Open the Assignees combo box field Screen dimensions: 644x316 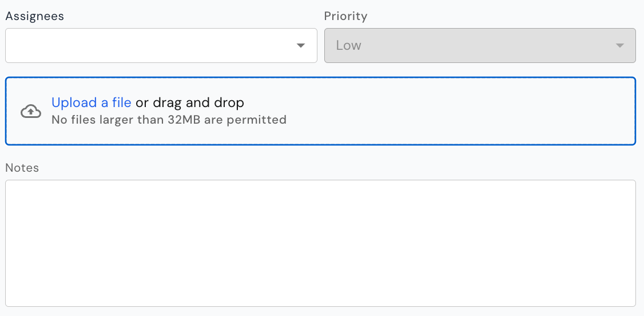click(x=161, y=46)
